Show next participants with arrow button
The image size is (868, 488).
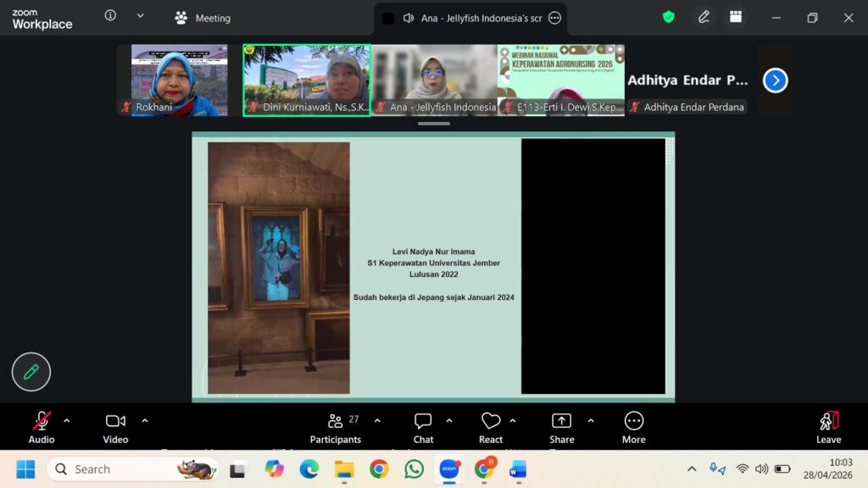click(x=775, y=80)
